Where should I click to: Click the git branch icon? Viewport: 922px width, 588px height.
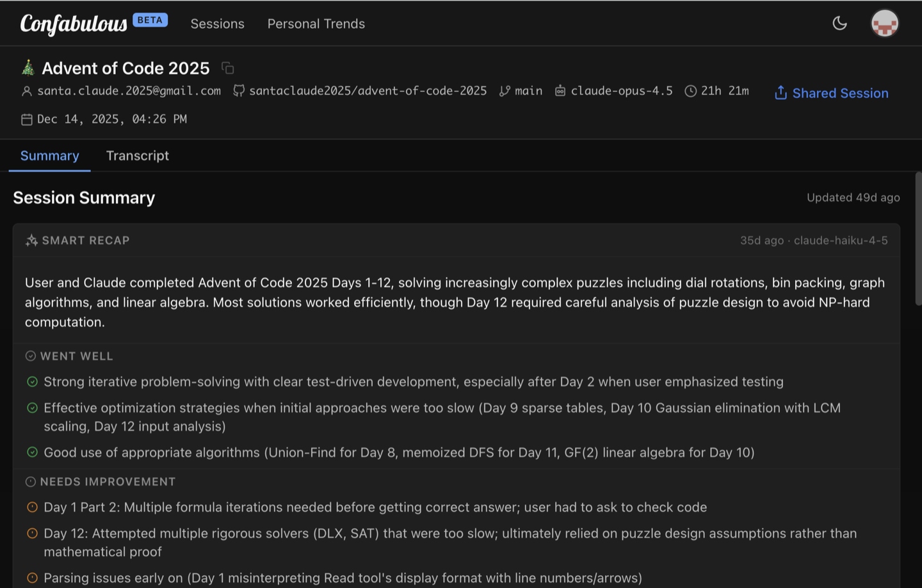(505, 91)
